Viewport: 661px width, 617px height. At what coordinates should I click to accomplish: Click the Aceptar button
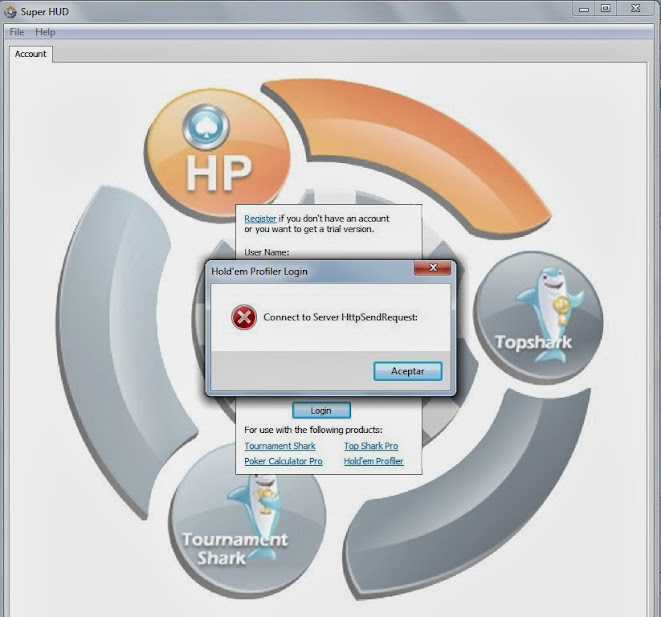(408, 371)
